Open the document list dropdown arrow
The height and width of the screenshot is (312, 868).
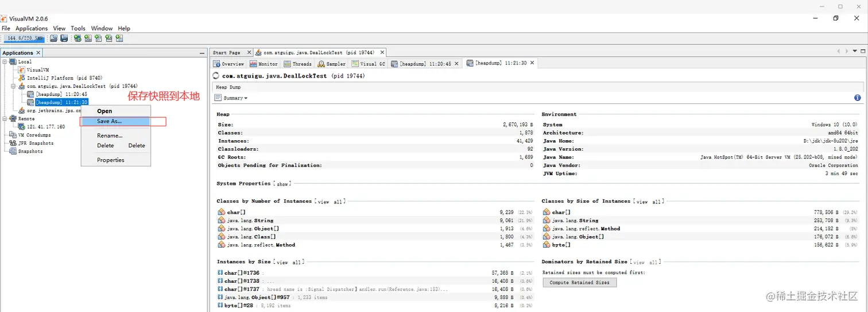pyautogui.click(x=855, y=52)
